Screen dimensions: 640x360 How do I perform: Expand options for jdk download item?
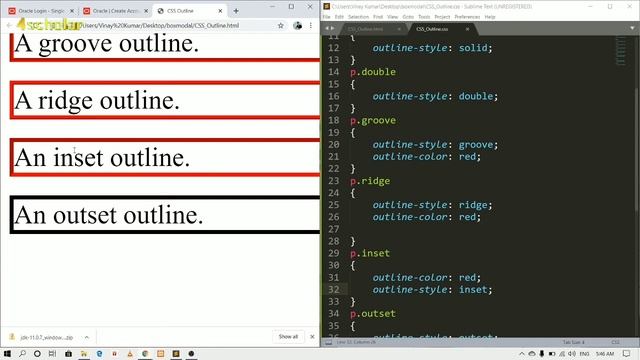(x=87, y=337)
